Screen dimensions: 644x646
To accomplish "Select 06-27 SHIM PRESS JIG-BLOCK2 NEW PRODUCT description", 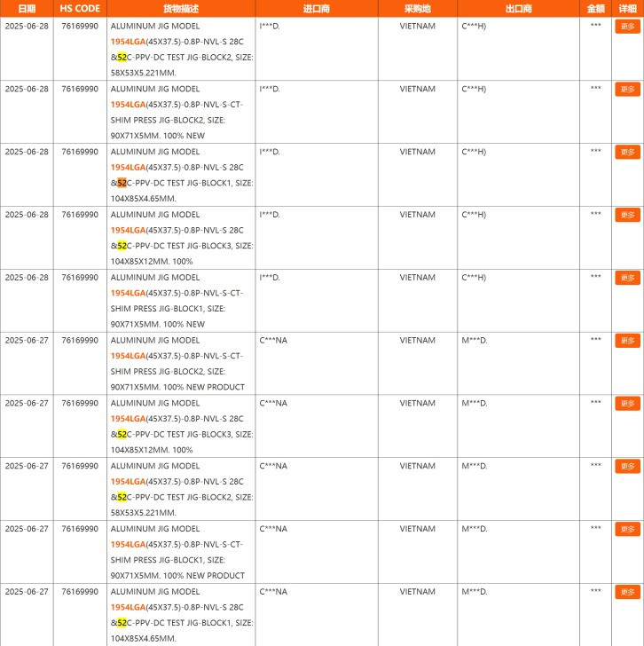I will coord(177,364).
